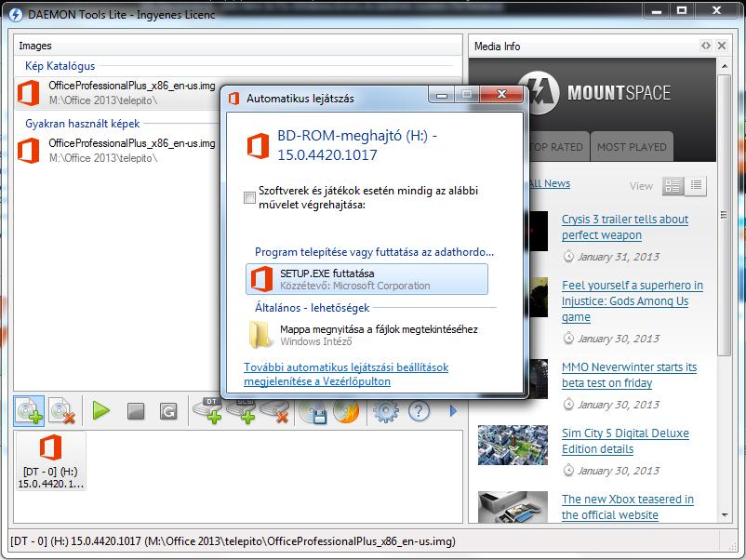Click the status bar path text
Image resolution: width=746 pixels, height=560 pixels.
pos(233,541)
